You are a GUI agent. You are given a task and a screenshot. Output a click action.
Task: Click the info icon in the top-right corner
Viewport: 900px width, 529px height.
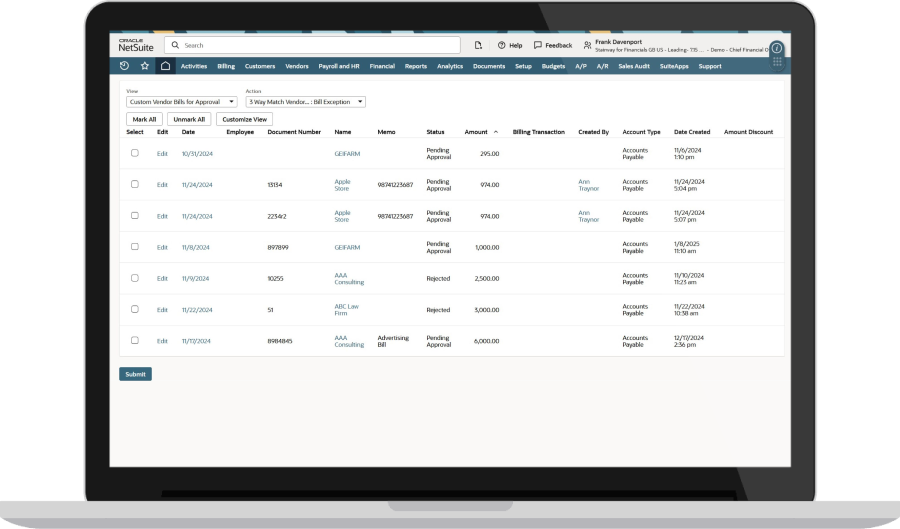click(x=776, y=47)
